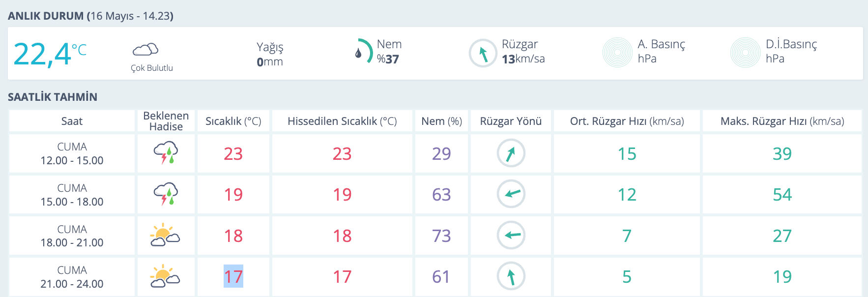Click the humidity droplet gauge icon
868x297 pixels.
coord(363,52)
